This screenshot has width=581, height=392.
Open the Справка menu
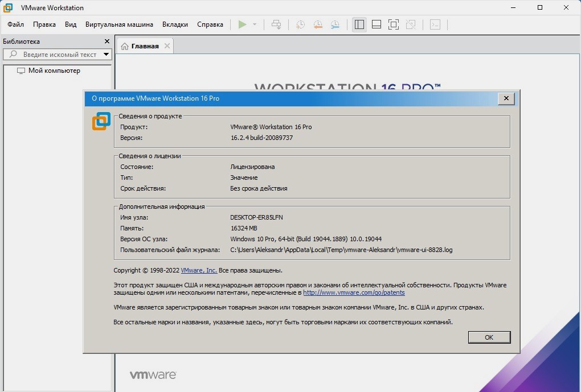coord(210,24)
